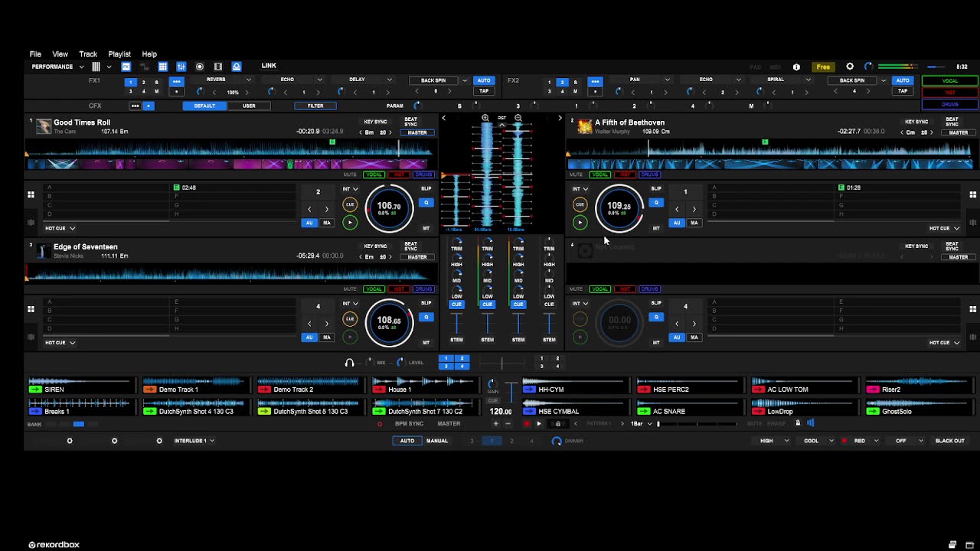This screenshot has height=551, width=980.
Task: Open deck 2 performance pad grid icon
Action: 973,195
